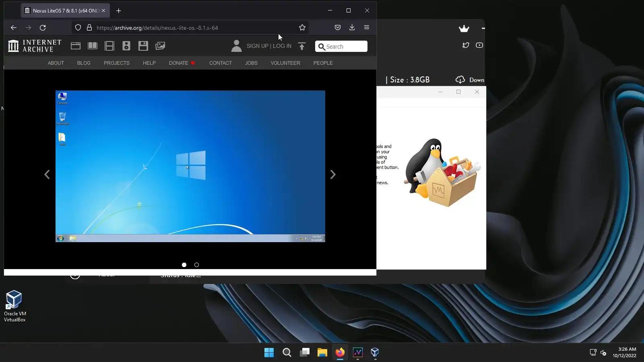Open the Upload arrow icon
The width and height of the screenshot is (644, 362).
click(x=302, y=46)
